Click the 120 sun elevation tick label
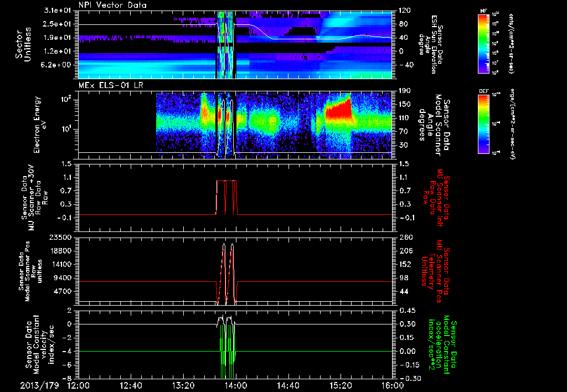 (x=405, y=11)
